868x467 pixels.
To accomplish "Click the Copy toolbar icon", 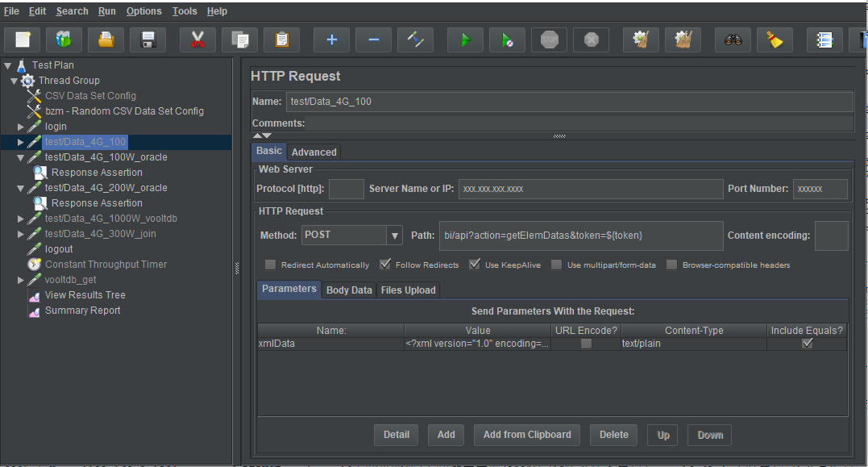I will (x=239, y=40).
